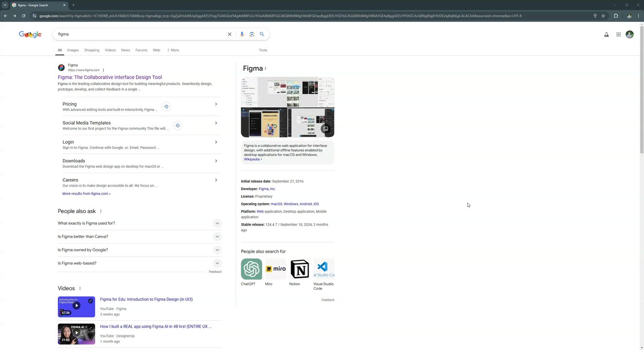Screen dimensions: 644x350
Task: Open the Tools button
Action: click(263, 50)
